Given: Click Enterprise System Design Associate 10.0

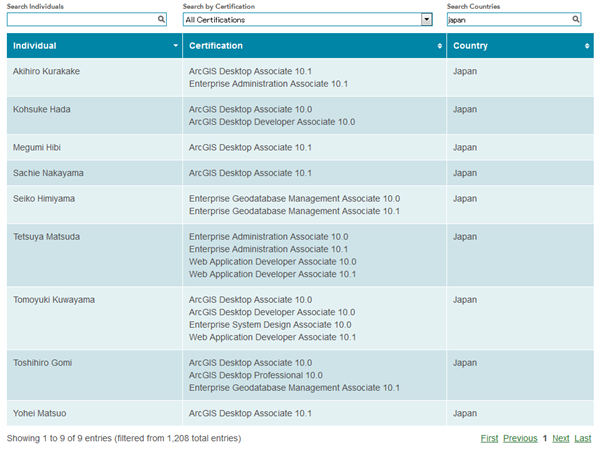Looking at the screenshot, I should coord(270,325).
